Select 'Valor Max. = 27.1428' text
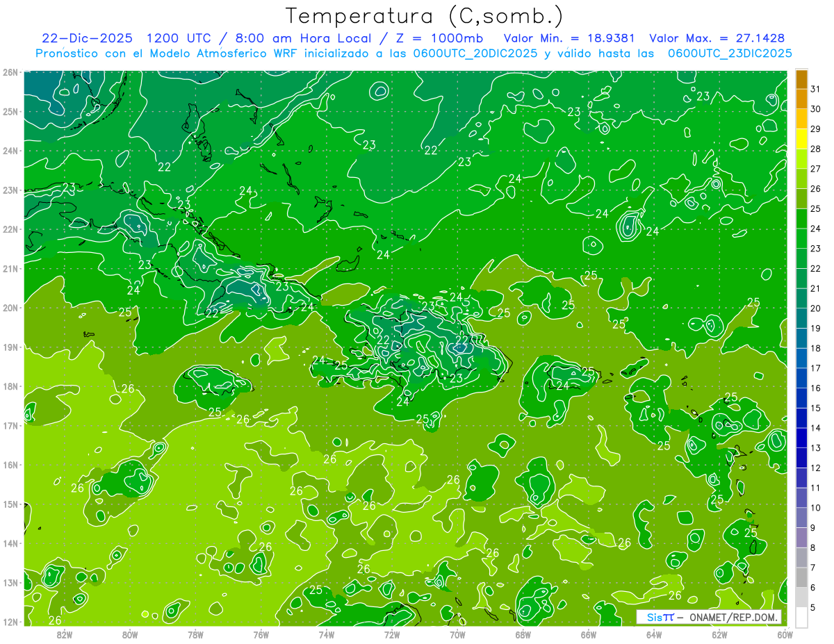834x644 pixels. (x=717, y=38)
